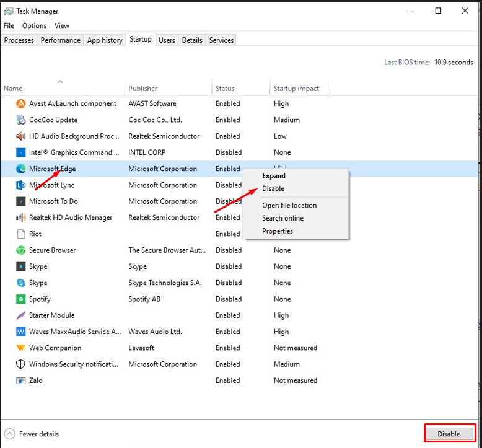Select the Secure Browser icon
This screenshot has height=448, width=482.
20,250
